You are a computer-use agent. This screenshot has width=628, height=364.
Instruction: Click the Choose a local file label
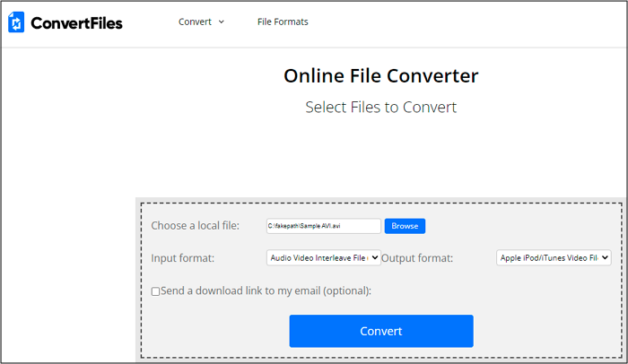point(195,226)
